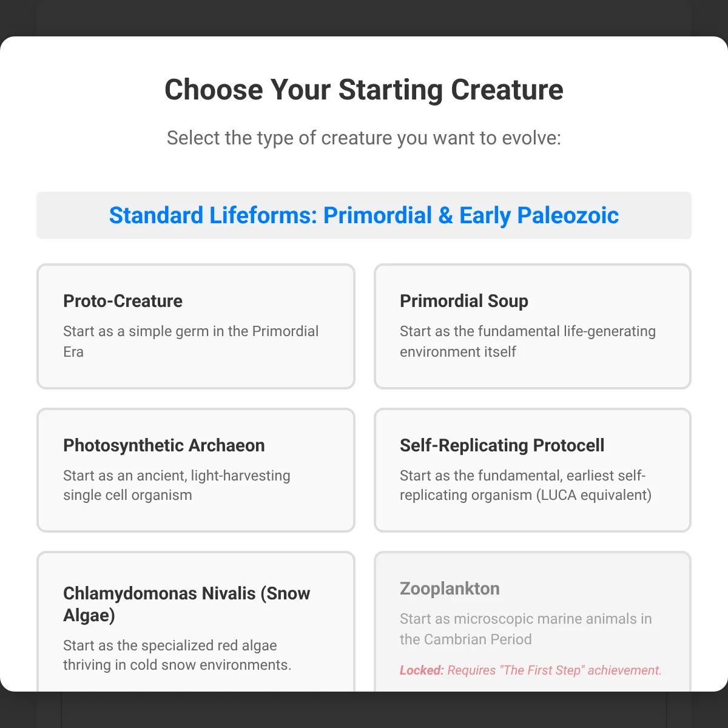Pick the Photosynthetic Archaeon card
This screenshot has height=728, width=728.
195,470
